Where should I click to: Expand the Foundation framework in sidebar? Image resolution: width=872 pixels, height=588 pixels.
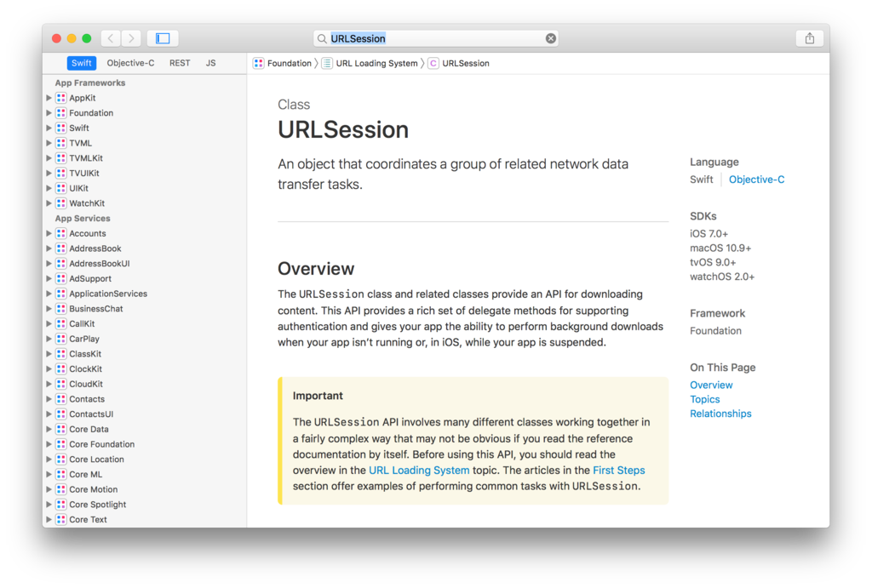pyautogui.click(x=49, y=113)
